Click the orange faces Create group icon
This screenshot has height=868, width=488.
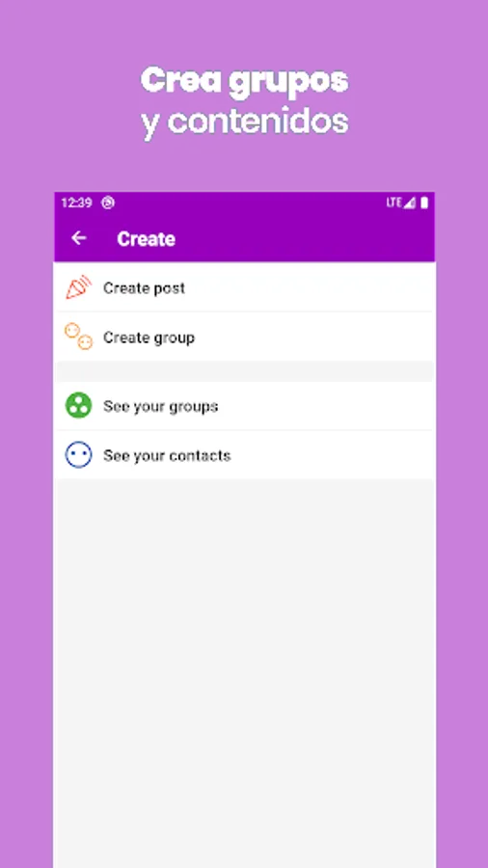pyautogui.click(x=78, y=337)
